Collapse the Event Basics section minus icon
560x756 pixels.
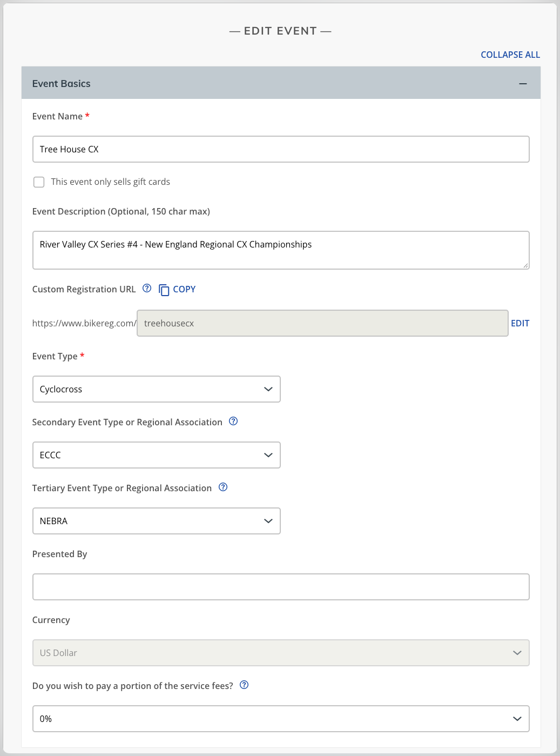coord(523,84)
